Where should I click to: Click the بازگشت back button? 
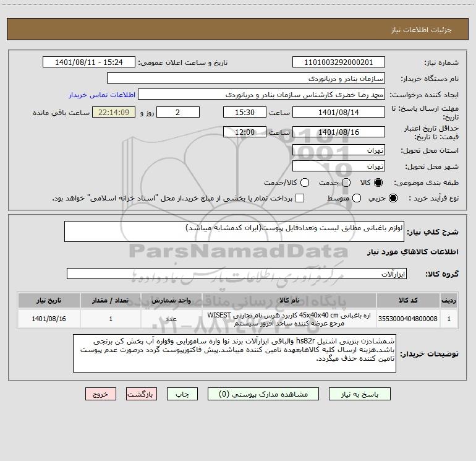[142, 394]
